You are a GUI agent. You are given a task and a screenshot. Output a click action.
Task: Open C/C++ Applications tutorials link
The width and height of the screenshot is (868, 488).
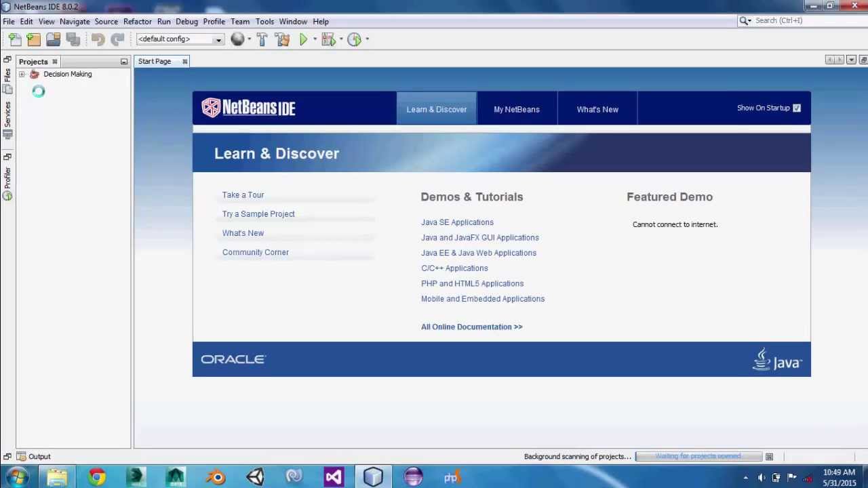click(x=454, y=268)
